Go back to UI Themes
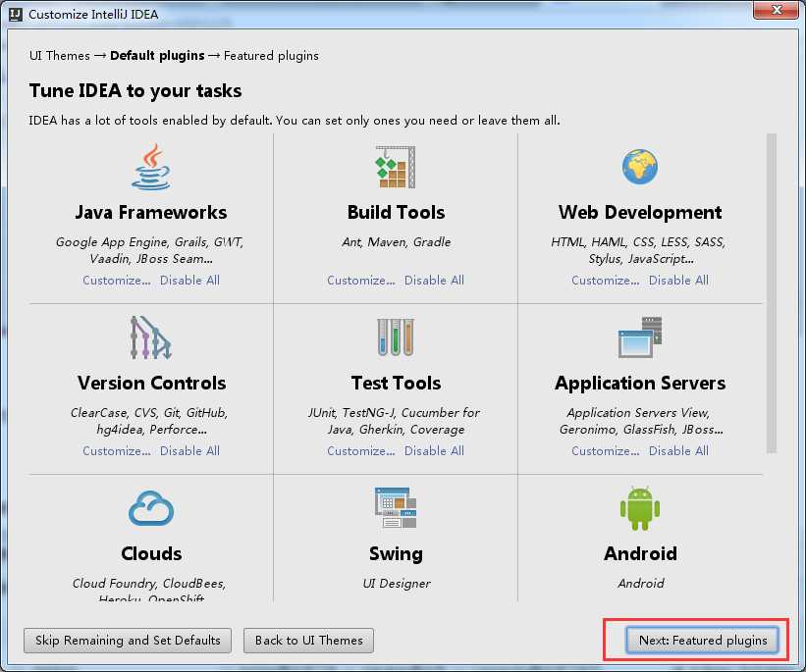806x672 pixels. pos(308,641)
